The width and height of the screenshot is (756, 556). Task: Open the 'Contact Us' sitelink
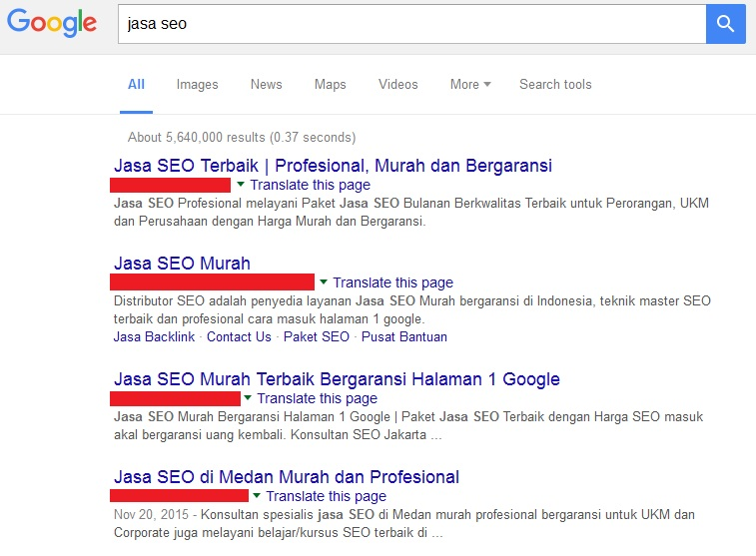(239, 336)
